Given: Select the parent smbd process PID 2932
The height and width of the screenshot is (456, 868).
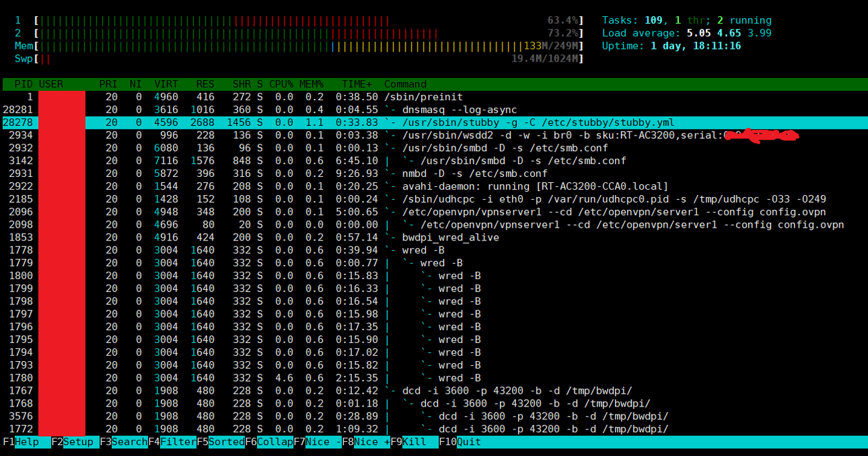Looking at the screenshot, I should [434, 148].
